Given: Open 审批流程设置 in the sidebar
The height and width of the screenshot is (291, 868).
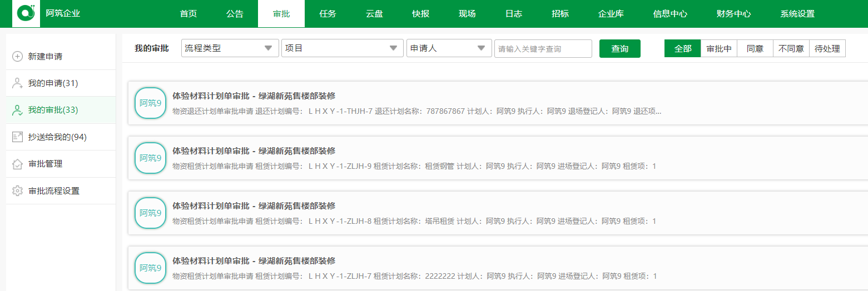Looking at the screenshot, I should click(61, 190).
